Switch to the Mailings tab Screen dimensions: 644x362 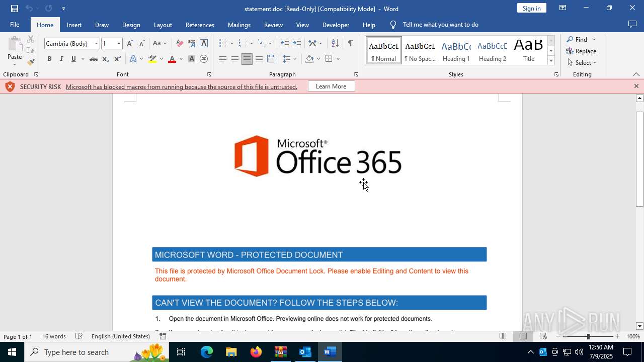(x=239, y=25)
